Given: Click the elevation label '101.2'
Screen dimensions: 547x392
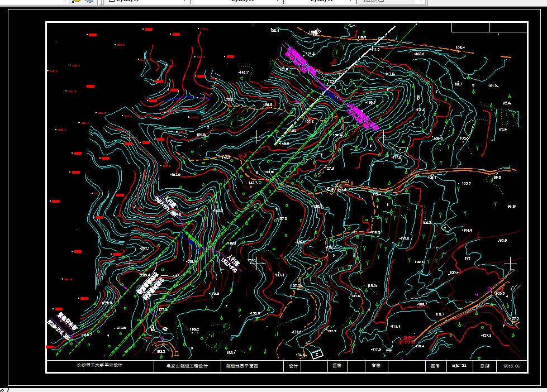Looking at the screenshot, I should [x=493, y=86].
